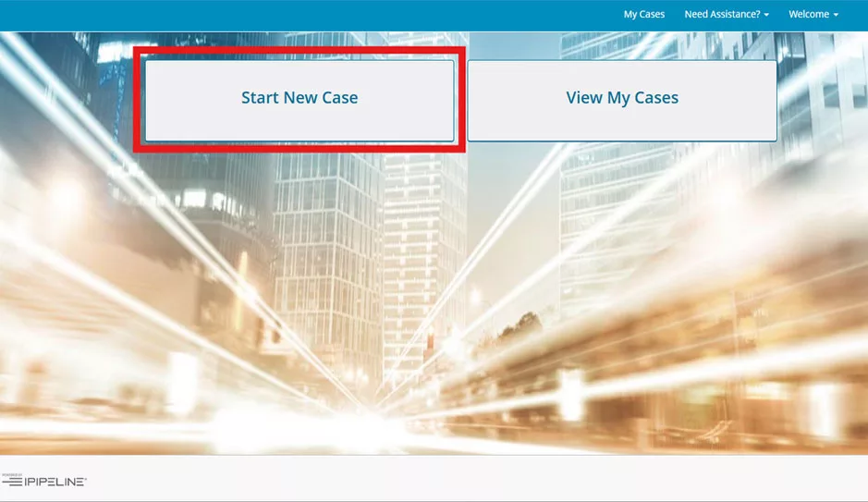Open the Welcome user dropdown
This screenshot has width=868, height=502.
coord(813,15)
